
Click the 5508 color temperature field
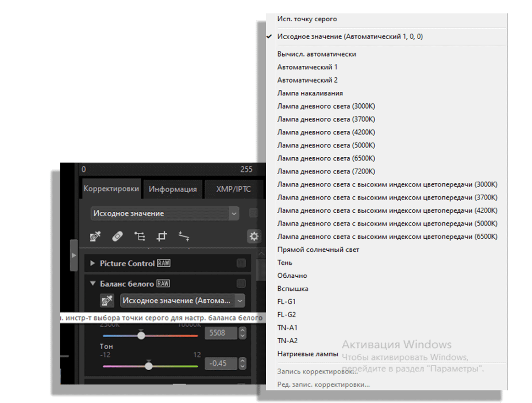tap(220, 333)
